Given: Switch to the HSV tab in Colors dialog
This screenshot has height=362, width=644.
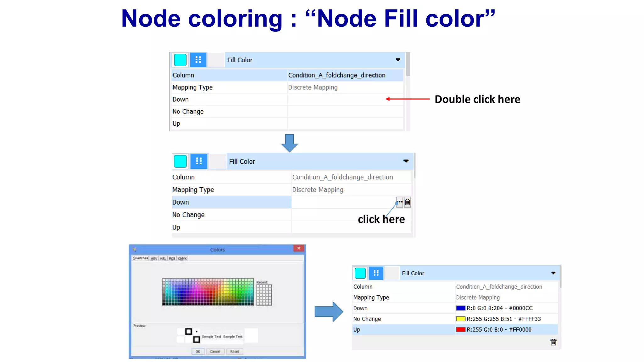Looking at the screenshot, I should tap(154, 259).
